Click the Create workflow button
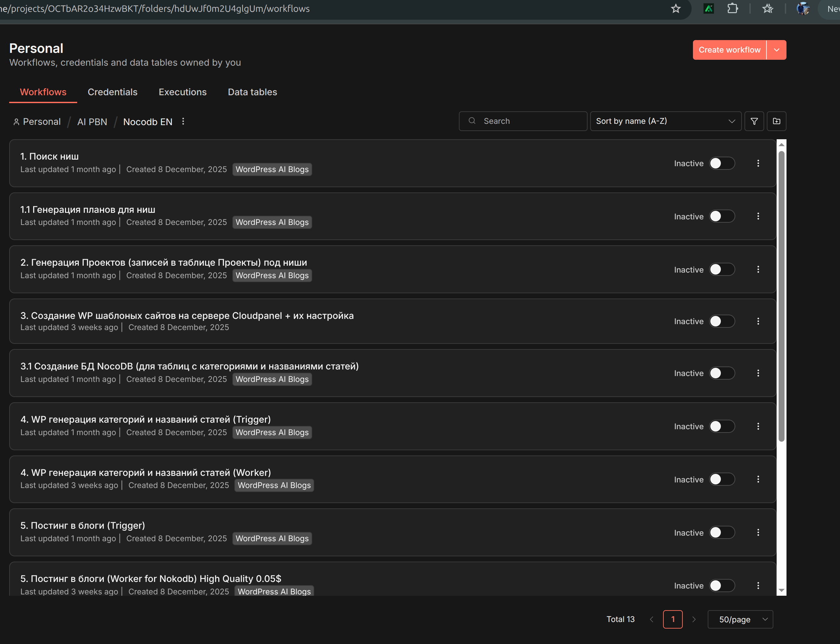Image resolution: width=840 pixels, height=644 pixels. [x=729, y=50]
